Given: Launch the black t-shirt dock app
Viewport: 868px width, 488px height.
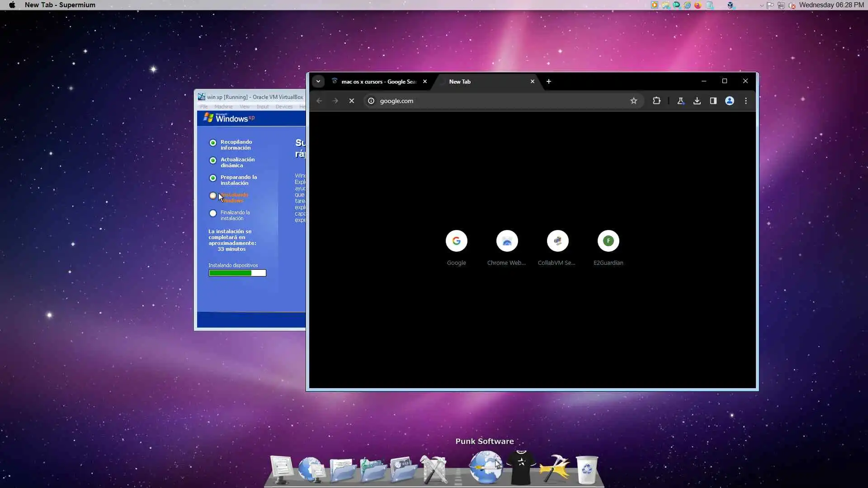Looking at the screenshot, I should point(521,468).
